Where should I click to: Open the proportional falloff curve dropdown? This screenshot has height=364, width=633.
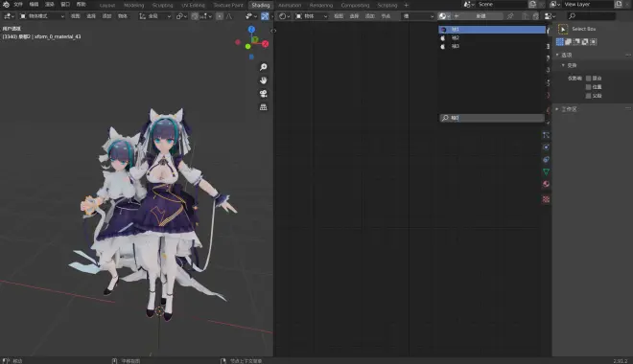click(x=229, y=16)
